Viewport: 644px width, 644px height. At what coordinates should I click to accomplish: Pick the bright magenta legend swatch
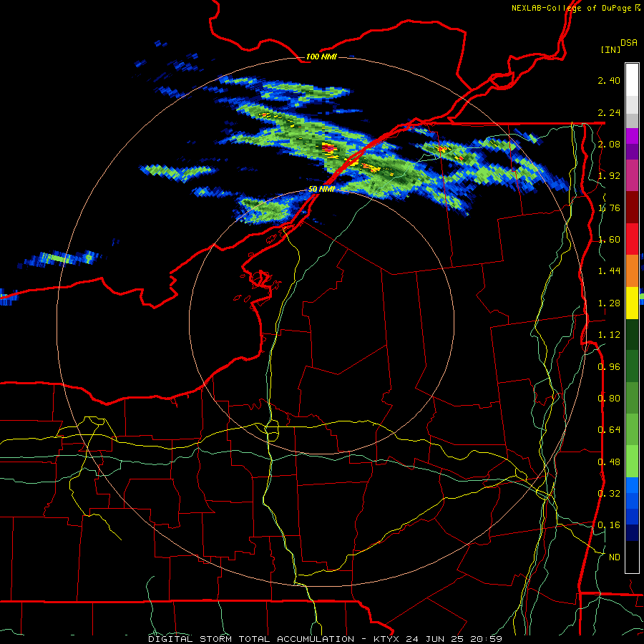click(632, 136)
